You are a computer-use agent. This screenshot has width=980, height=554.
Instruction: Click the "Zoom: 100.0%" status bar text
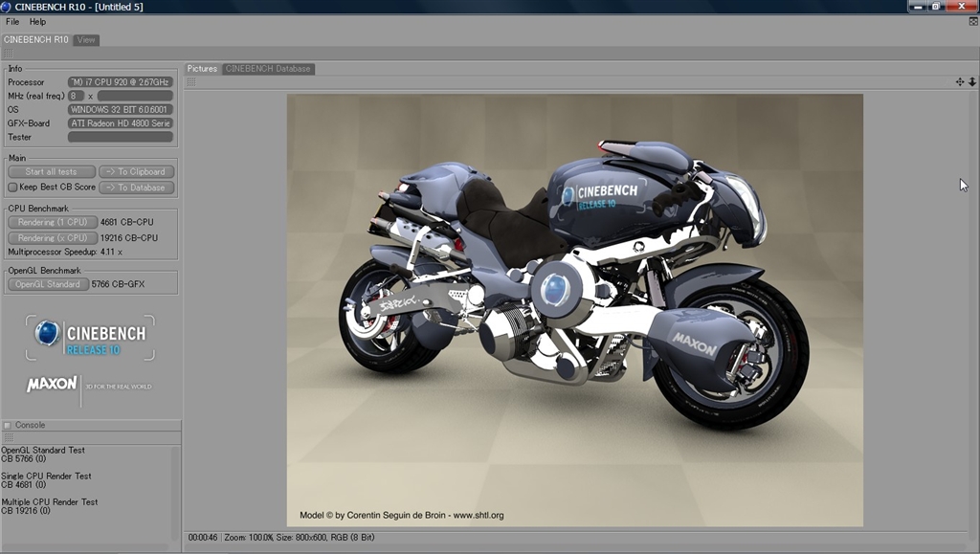(249, 537)
